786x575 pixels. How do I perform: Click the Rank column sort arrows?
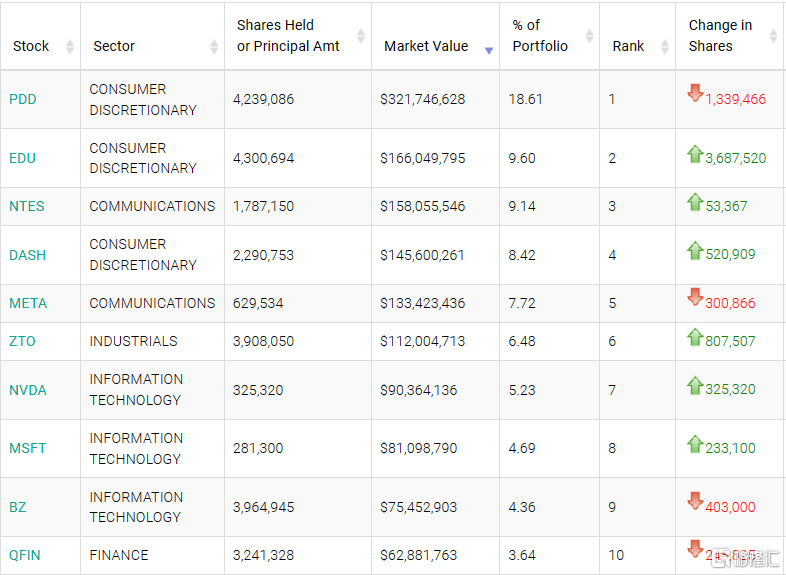click(x=664, y=47)
